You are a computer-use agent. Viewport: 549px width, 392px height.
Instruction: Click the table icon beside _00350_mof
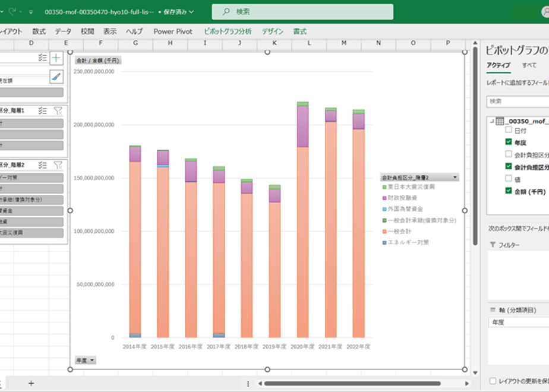(500, 121)
